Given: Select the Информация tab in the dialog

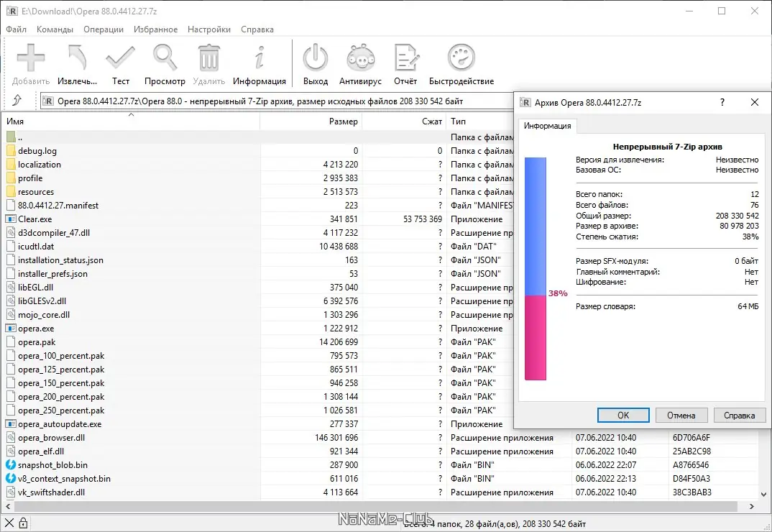Looking at the screenshot, I should point(547,126).
